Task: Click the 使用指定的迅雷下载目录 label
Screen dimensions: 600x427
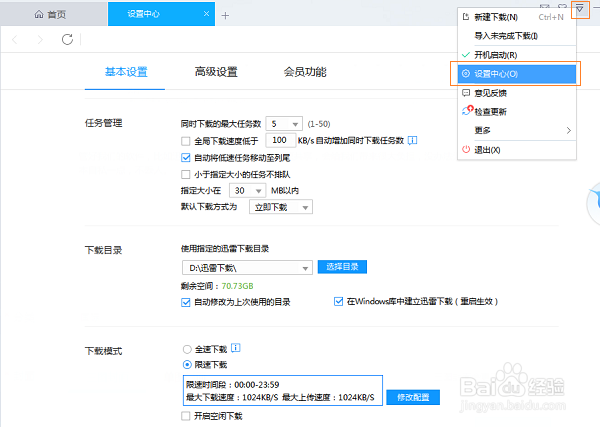Action: click(225, 249)
